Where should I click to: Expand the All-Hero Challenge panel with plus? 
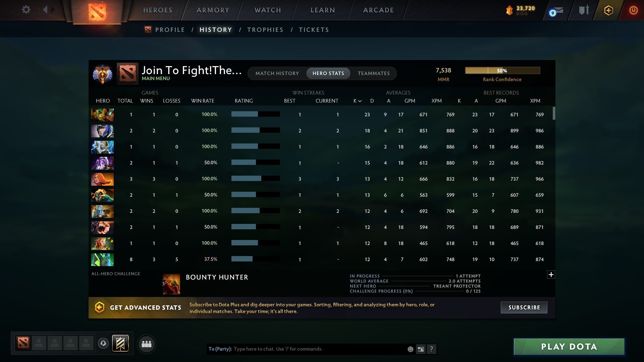(x=551, y=274)
